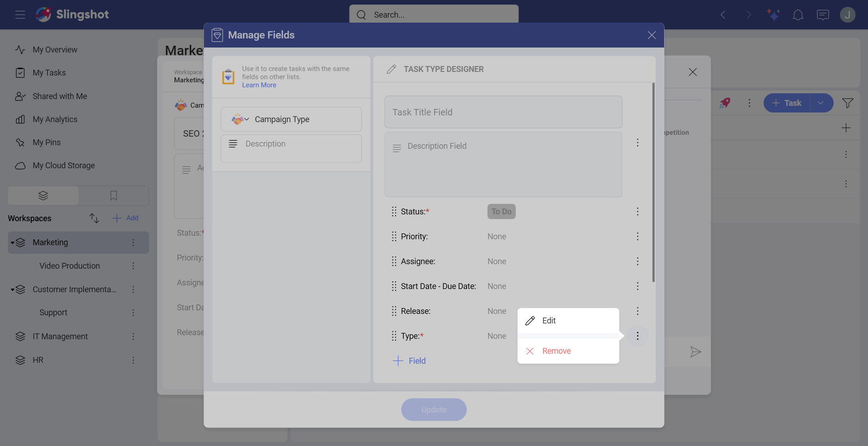Grab the Status field drag handle

[394, 212]
